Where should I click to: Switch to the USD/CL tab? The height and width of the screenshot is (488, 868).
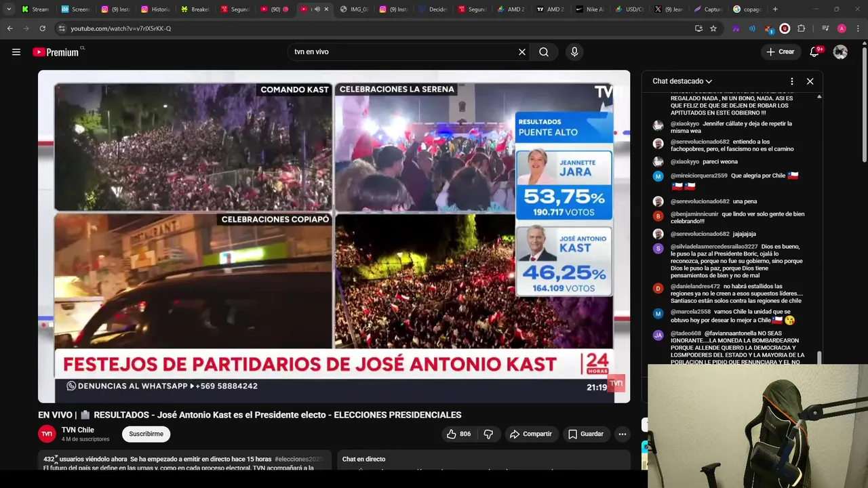click(629, 9)
